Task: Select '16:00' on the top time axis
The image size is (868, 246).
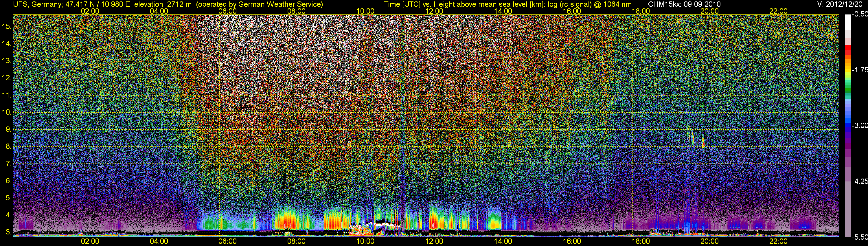Action: tap(572, 11)
